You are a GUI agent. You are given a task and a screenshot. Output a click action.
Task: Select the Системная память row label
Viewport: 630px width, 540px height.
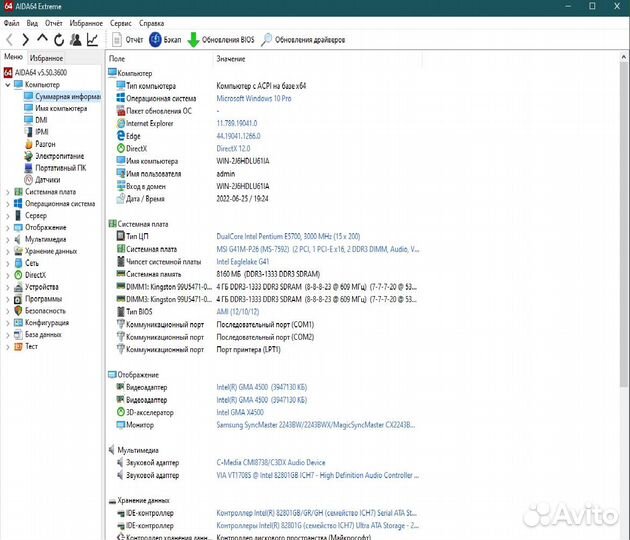[x=153, y=274]
